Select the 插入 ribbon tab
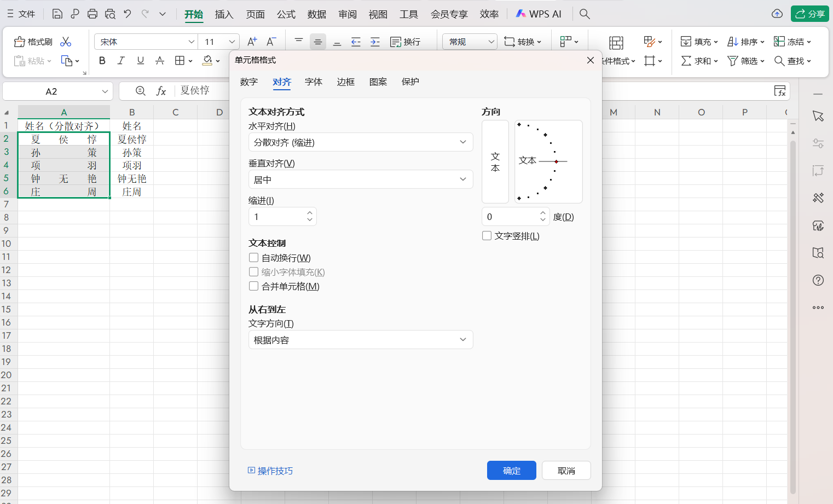 [x=224, y=14]
